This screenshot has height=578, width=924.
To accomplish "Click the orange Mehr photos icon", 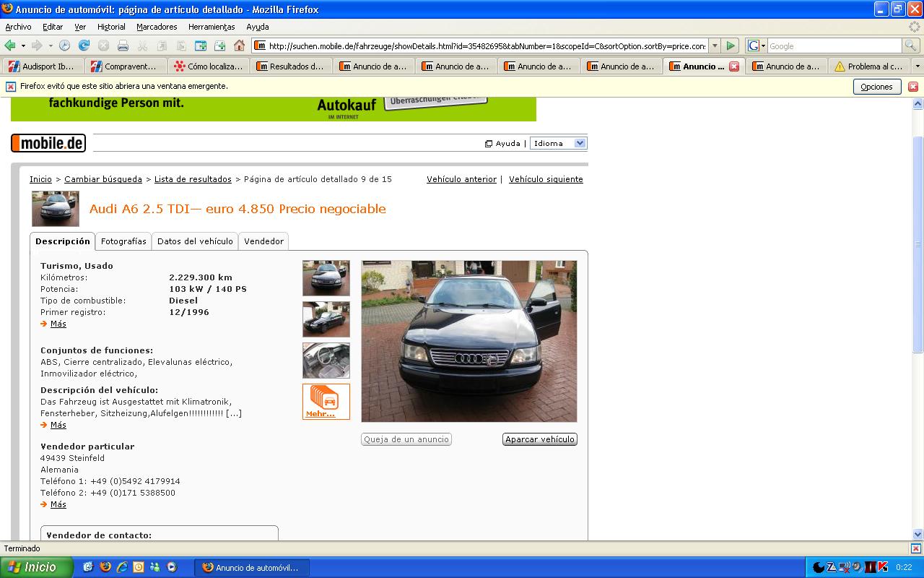I will (x=326, y=402).
